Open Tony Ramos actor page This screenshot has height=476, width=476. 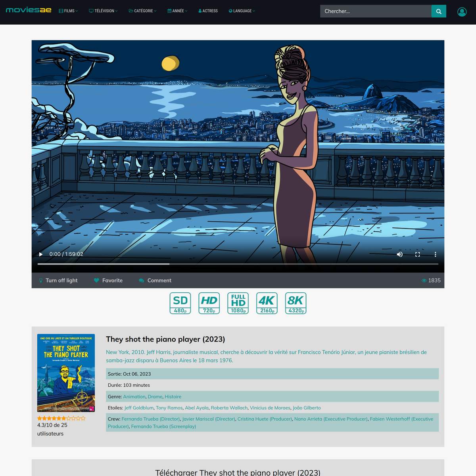tap(169, 408)
